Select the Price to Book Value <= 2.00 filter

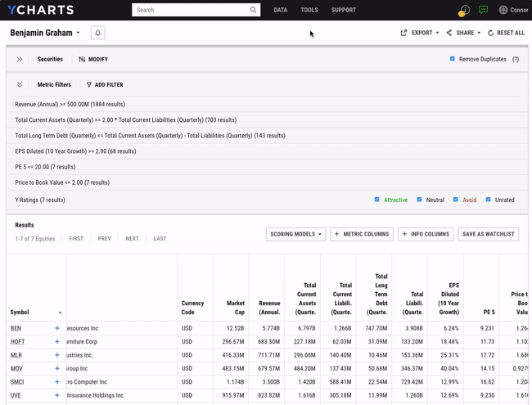point(267,182)
